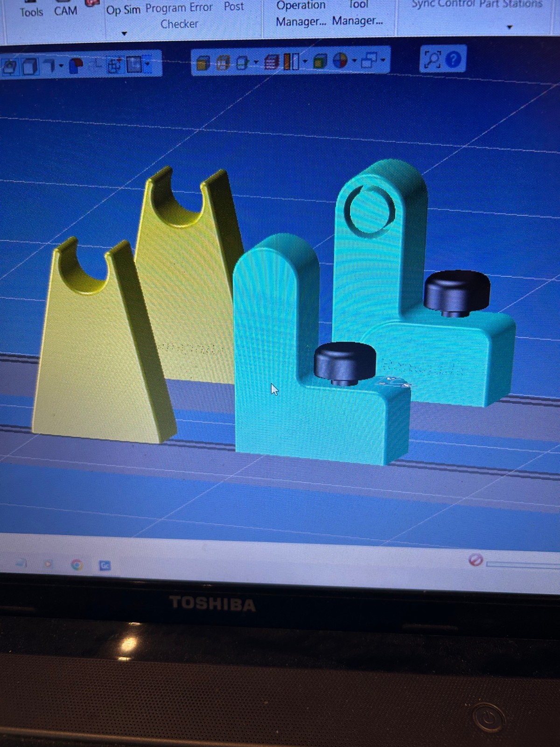The height and width of the screenshot is (747, 560).
Task: Click the coordinate grid icon with red marker
Action: pyautogui.click(x=115, y=65)
